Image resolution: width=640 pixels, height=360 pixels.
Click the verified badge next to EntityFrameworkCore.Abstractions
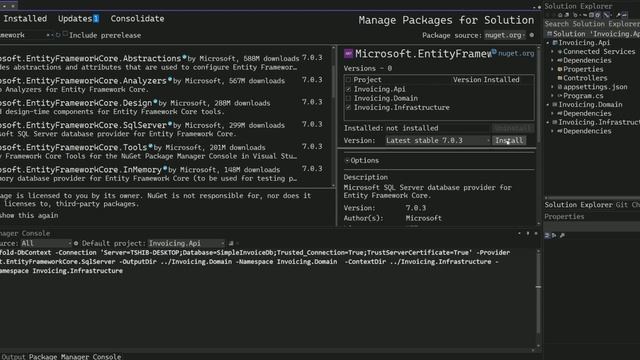(x=184, y=57)
